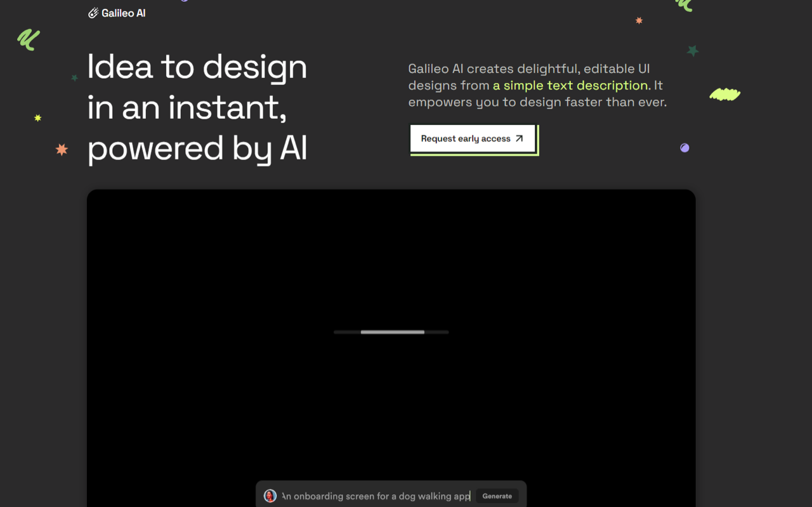Click the green squiggle at the top right corner
Screen dimensions: 812x507
point(684,5)
